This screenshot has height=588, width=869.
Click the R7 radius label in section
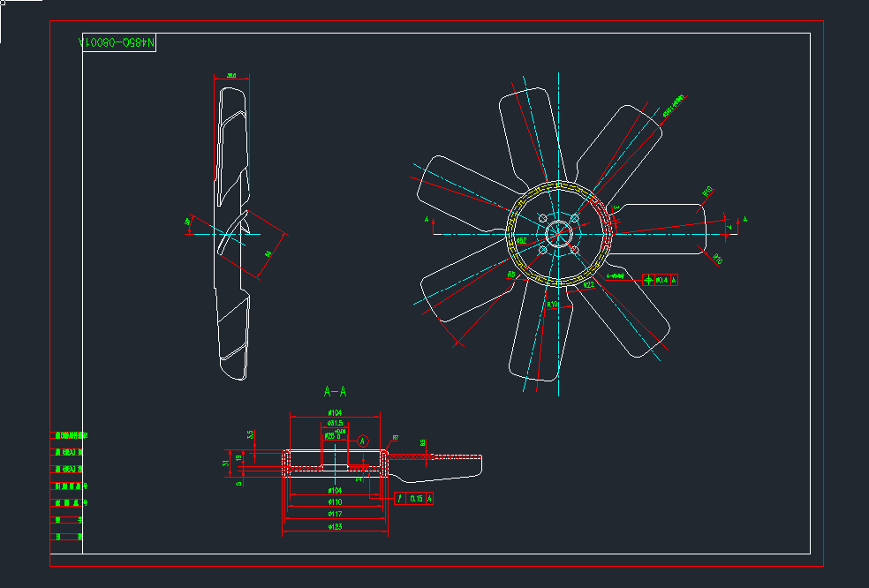(x=395, y=437)
